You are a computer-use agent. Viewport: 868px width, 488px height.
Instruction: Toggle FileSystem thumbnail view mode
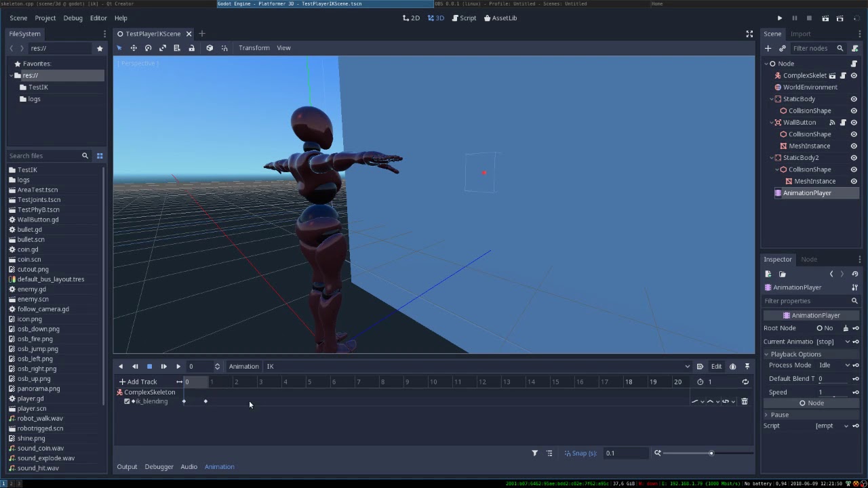point(100,156)
